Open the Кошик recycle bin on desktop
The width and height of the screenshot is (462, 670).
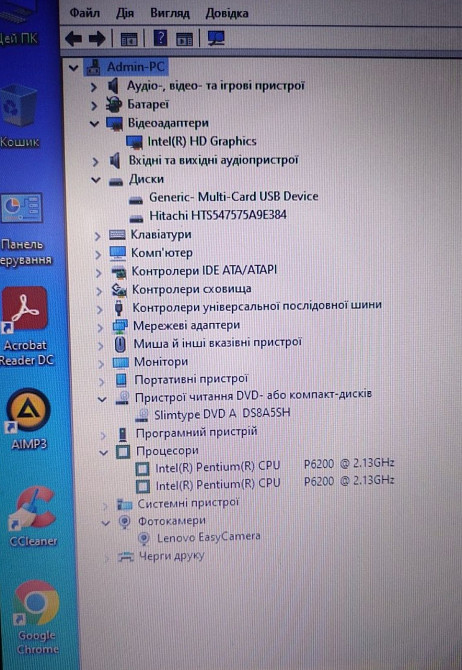pyautogui.click(x=19, y=115)
